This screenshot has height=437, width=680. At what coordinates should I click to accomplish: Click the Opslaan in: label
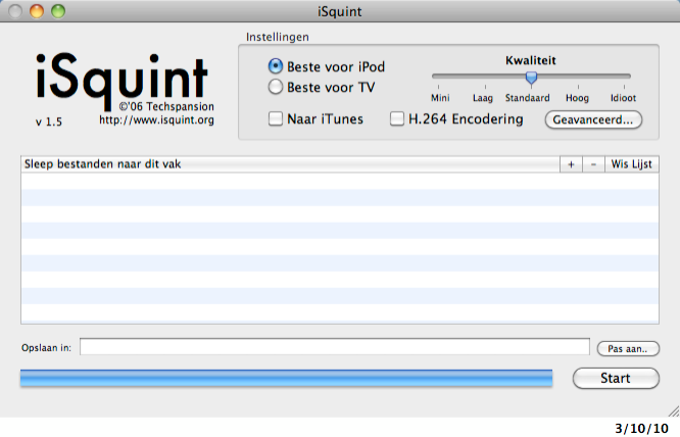click(46, 348)
